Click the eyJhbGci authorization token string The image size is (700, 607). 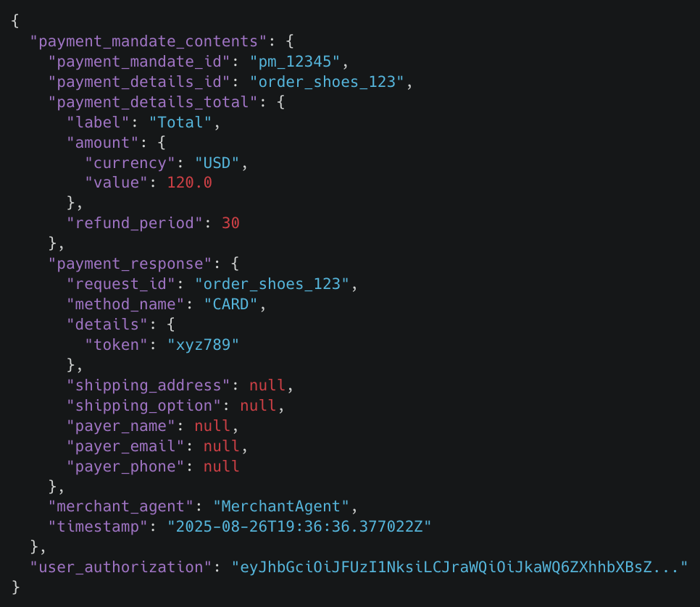459,567
